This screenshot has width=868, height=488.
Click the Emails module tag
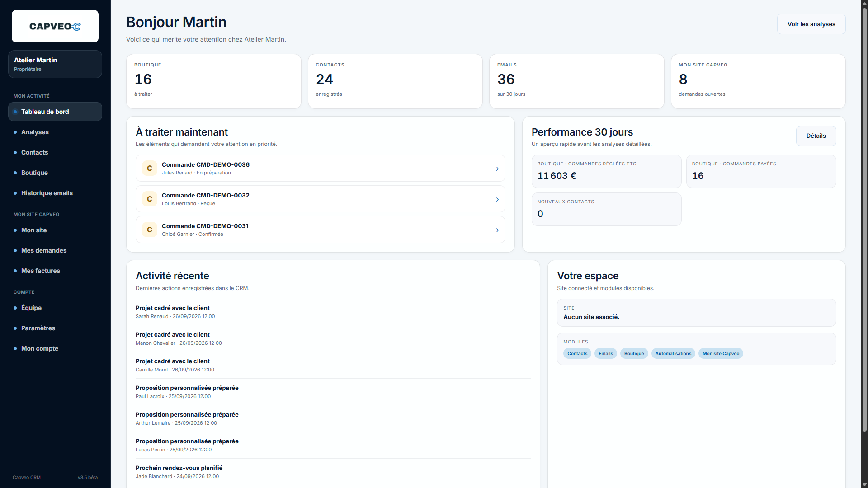click(606, 353)
